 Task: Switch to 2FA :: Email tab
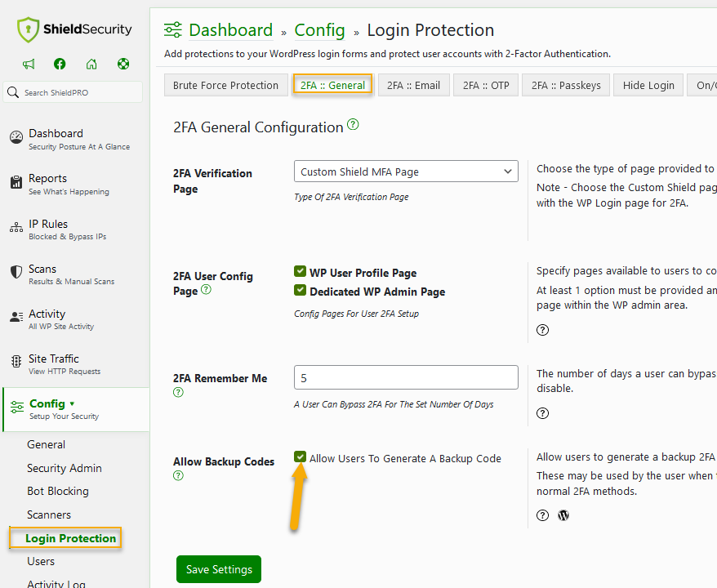pos(414,86)
